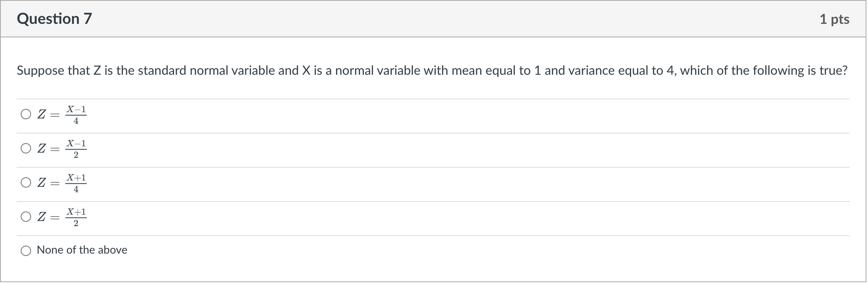Choose the None of the above option

pos(26,250)
